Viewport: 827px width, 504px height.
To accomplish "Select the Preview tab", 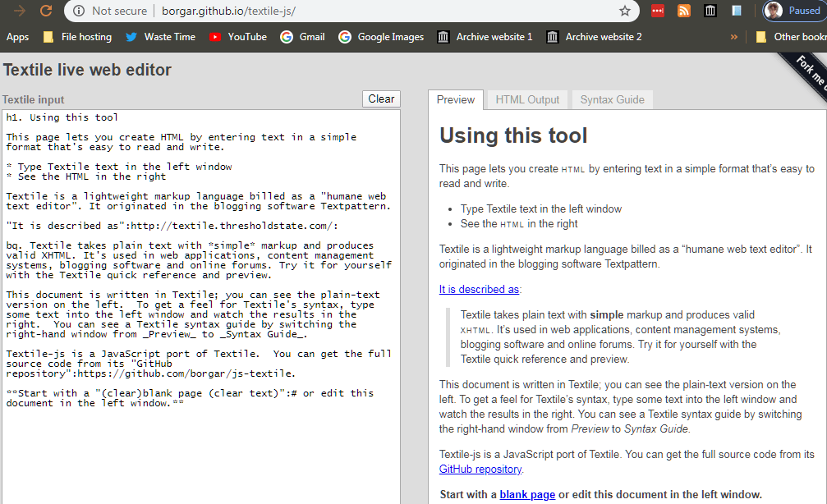I will point(456,99).
